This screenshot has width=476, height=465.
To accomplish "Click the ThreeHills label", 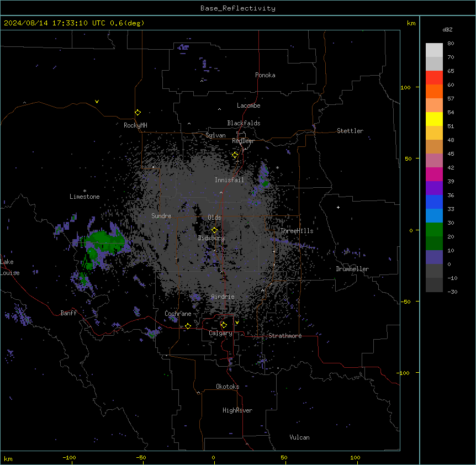I will [297, 231].
